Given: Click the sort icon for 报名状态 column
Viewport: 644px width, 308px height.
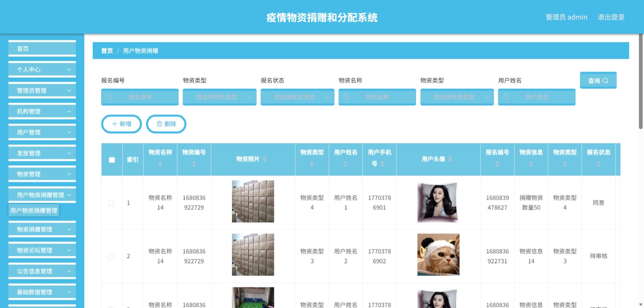Looking at the screenshot, I should point(598,164).
